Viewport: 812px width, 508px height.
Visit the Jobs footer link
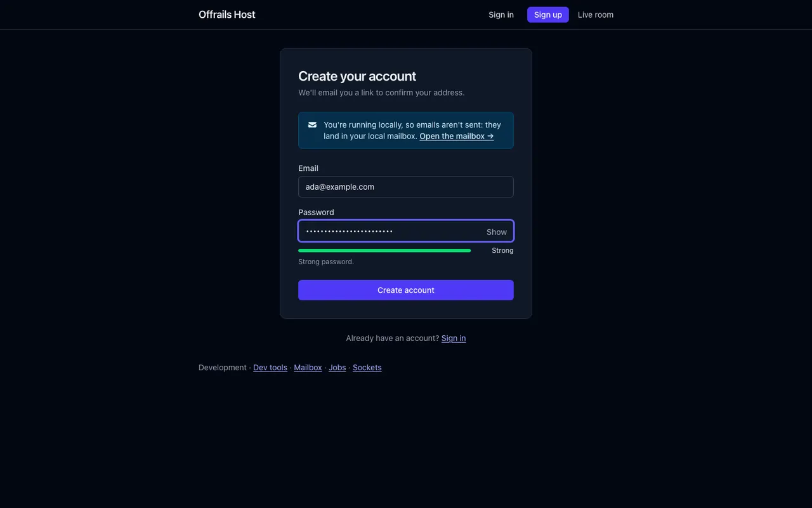tap(337, 368)
